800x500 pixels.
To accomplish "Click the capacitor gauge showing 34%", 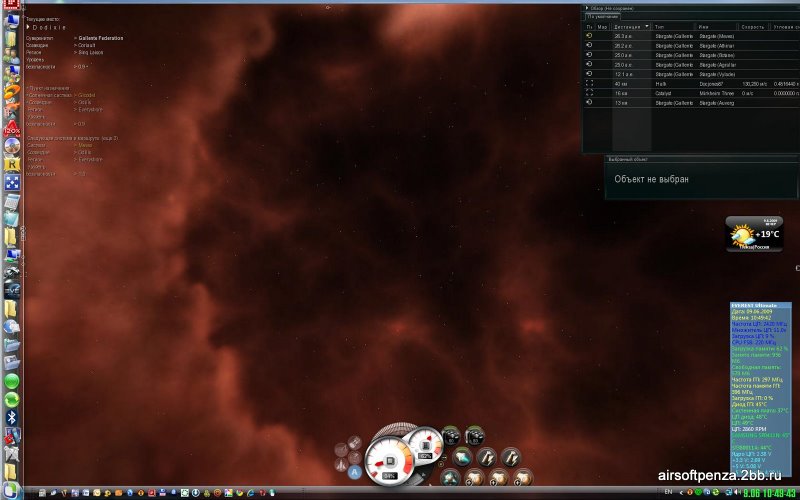I will pyautogui.click(x=390, y=461).
